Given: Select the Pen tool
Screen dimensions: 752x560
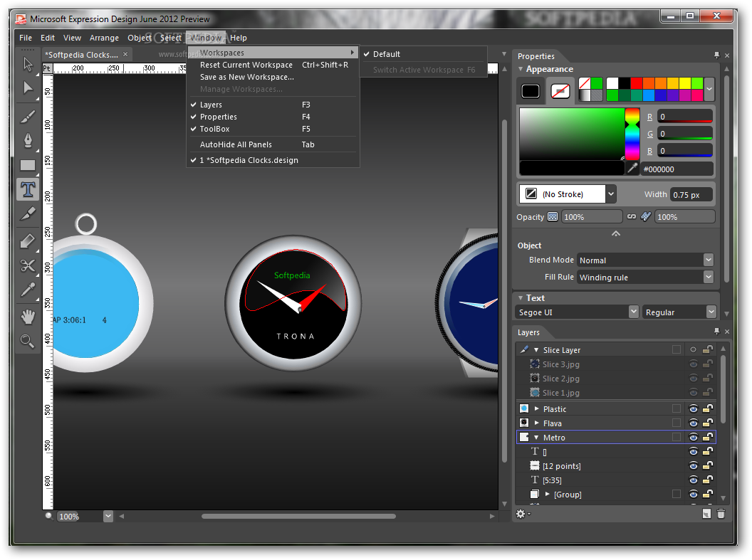Looking at the screenshot, I should click(28, 140).
